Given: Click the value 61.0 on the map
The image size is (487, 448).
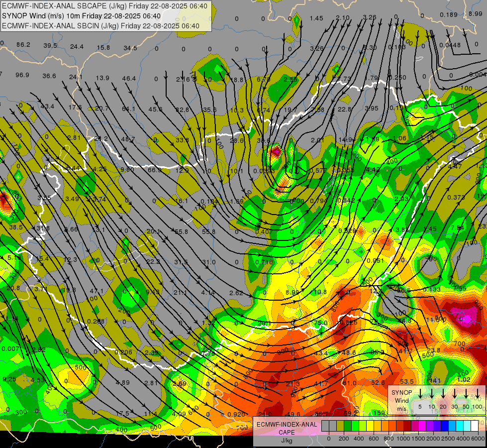Looking at the screenshot, I should click(349, 383).
